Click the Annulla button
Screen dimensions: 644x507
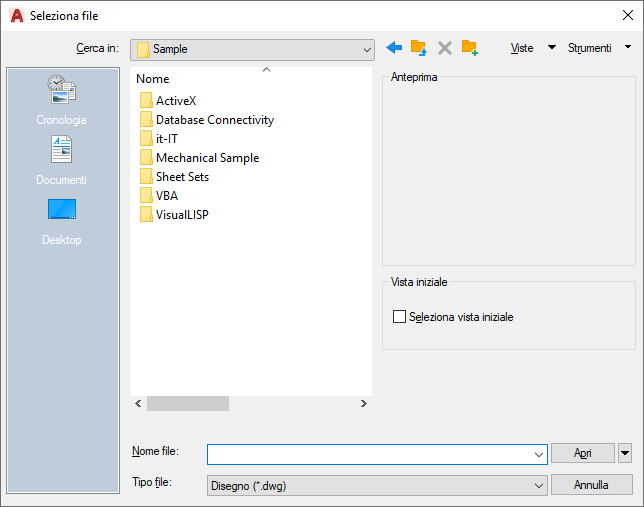tap(591, 485)
